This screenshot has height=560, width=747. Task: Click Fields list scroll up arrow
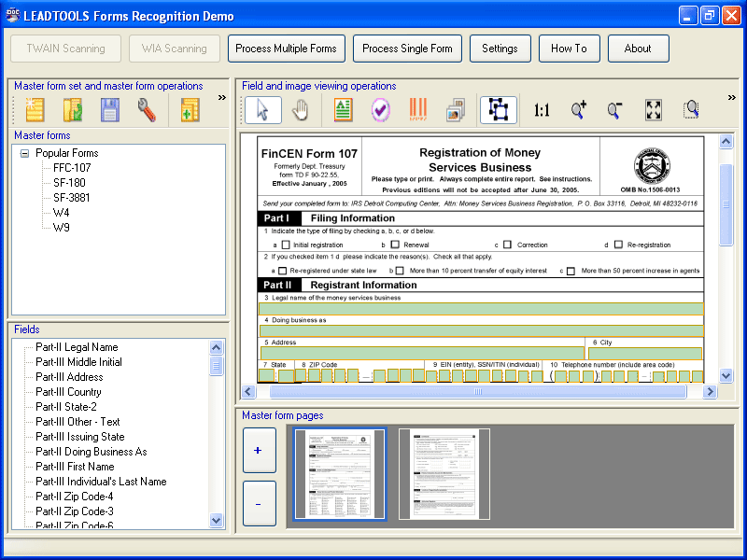[216, 347]
